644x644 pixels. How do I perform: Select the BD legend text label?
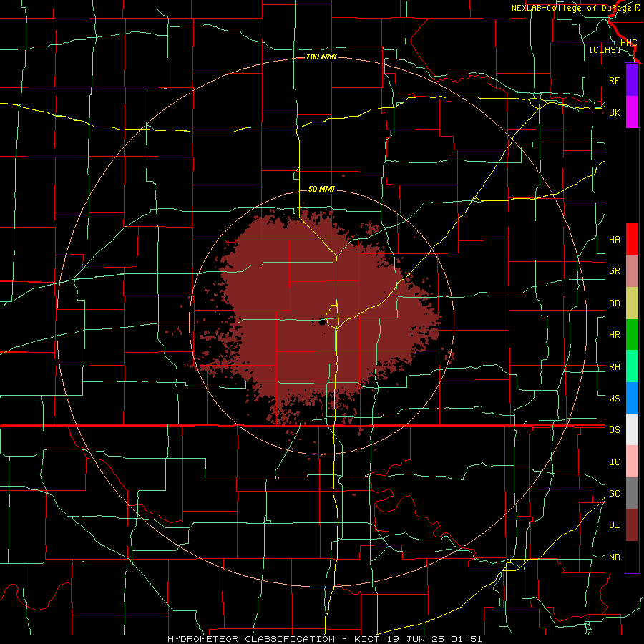614,303
